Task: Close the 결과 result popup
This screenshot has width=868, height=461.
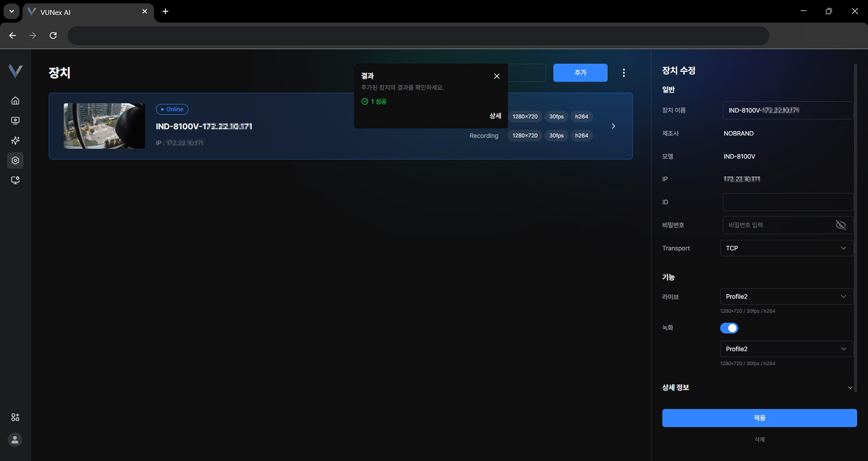Action: click(x=497, y=76)
